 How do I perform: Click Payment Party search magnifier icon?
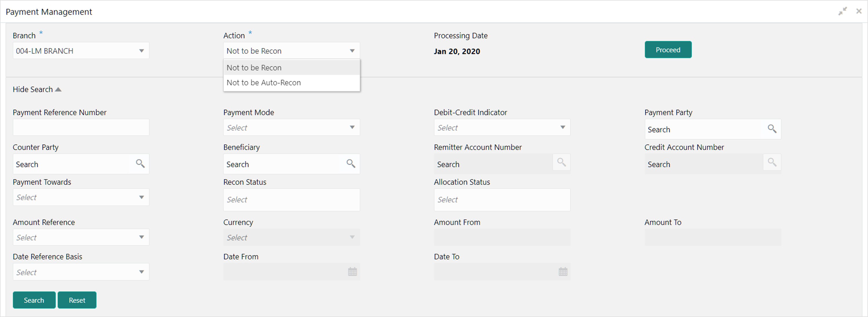[x=772, y=129]
